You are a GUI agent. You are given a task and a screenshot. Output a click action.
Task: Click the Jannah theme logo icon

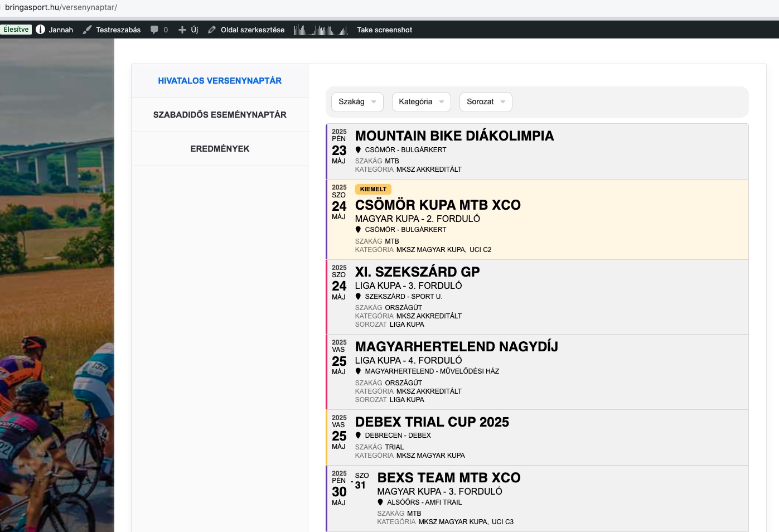click(41, 30)
